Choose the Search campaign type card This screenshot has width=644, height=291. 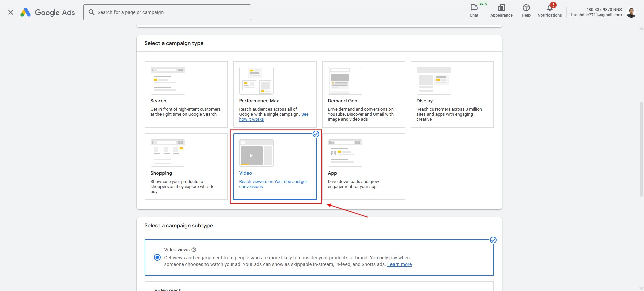(186, 94)
